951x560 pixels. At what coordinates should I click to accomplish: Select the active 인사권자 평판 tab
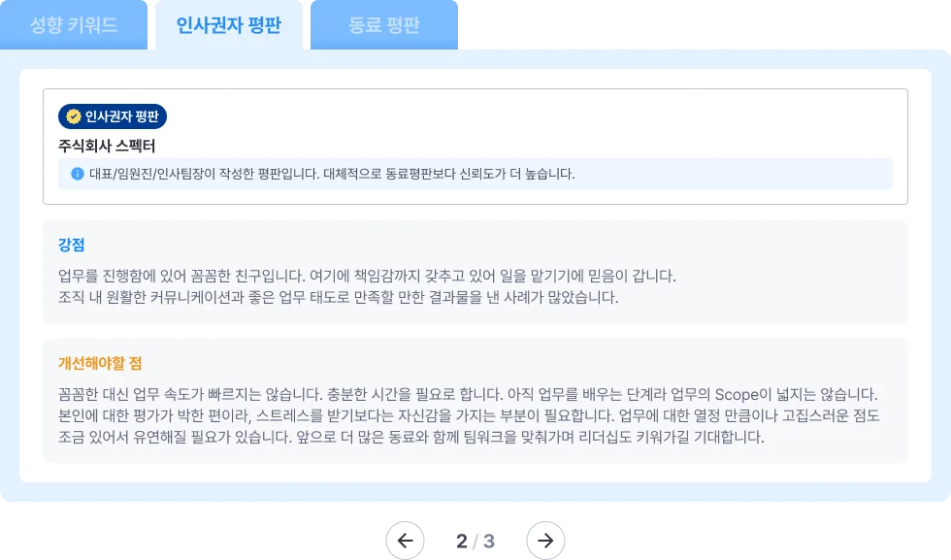(x=229, y=24)
